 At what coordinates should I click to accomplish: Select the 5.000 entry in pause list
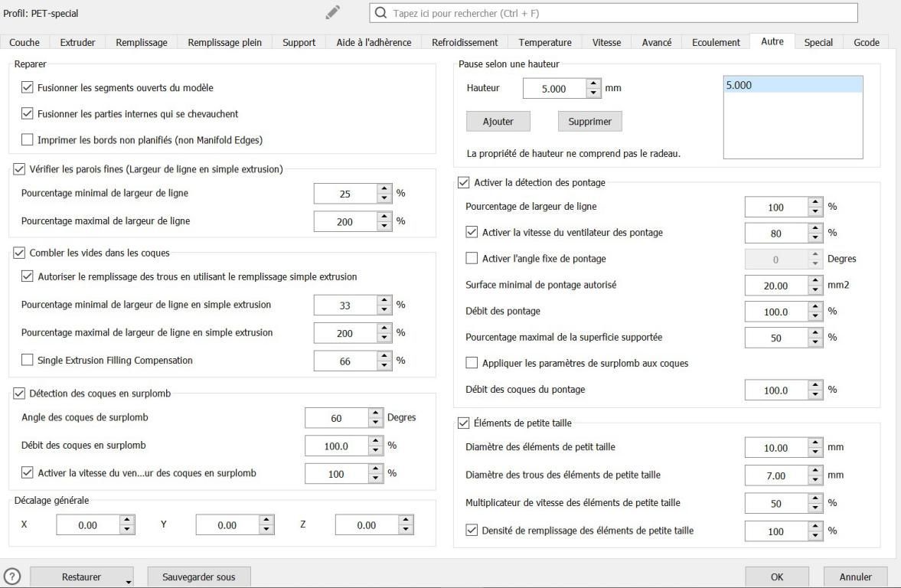point(792,85)
